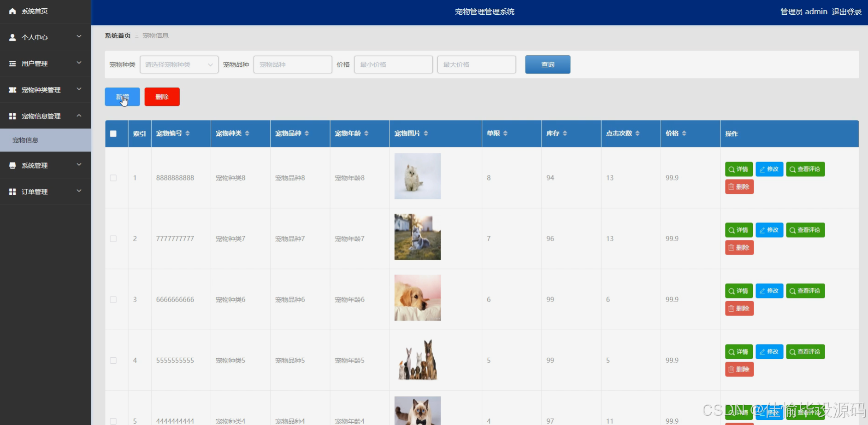Expand 个人中心 menu chevron
The image size is (868, 425).
point(79,36)
